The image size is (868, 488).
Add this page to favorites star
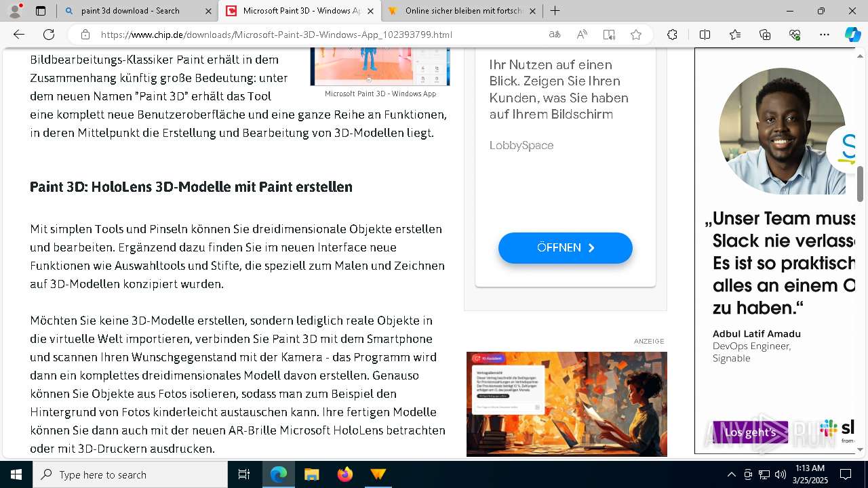[x=636, y=35]
